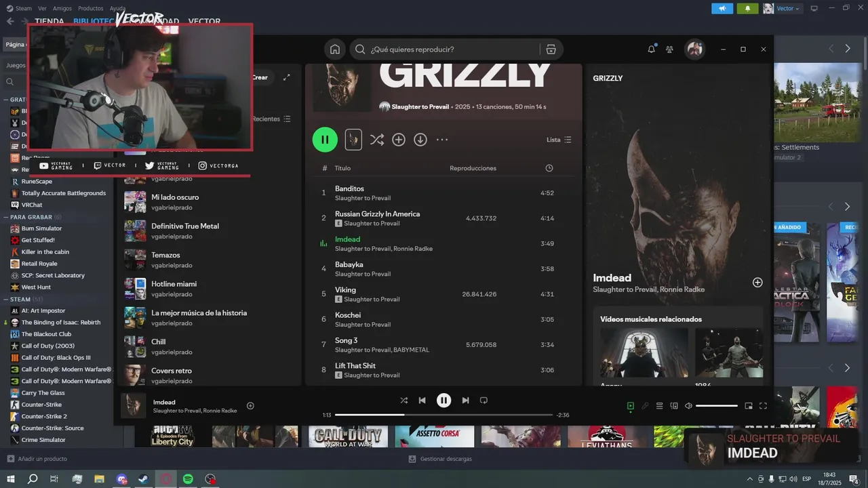868x488 pixels.
Task: Select RuneScape in Steam library
Action: [x=37, y=181]
